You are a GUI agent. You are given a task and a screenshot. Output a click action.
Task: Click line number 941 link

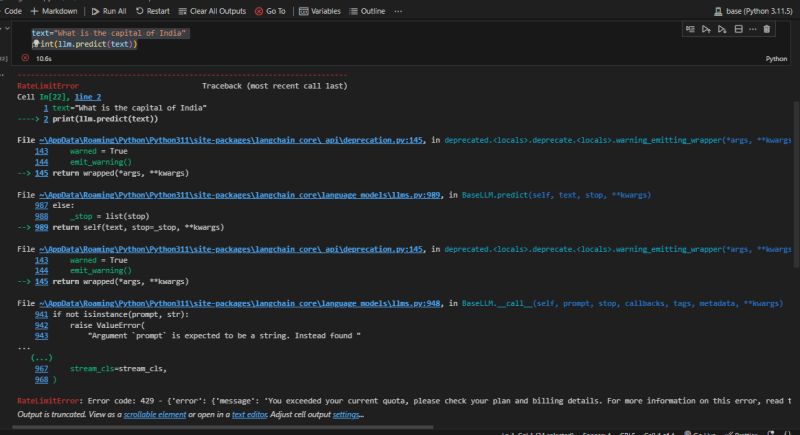(41, 315)
